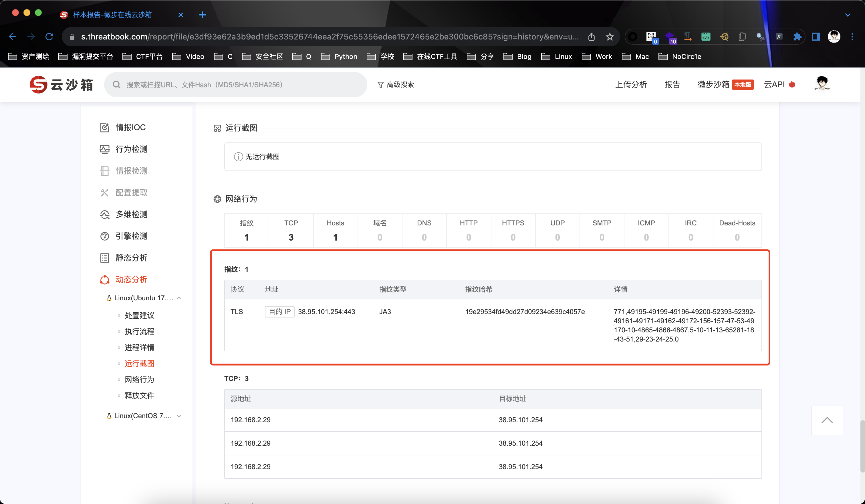The width and height of the screenshot is (865, 504).
Task: Click 配置提取 sidebar icon
Action: (x=104, y=193)
